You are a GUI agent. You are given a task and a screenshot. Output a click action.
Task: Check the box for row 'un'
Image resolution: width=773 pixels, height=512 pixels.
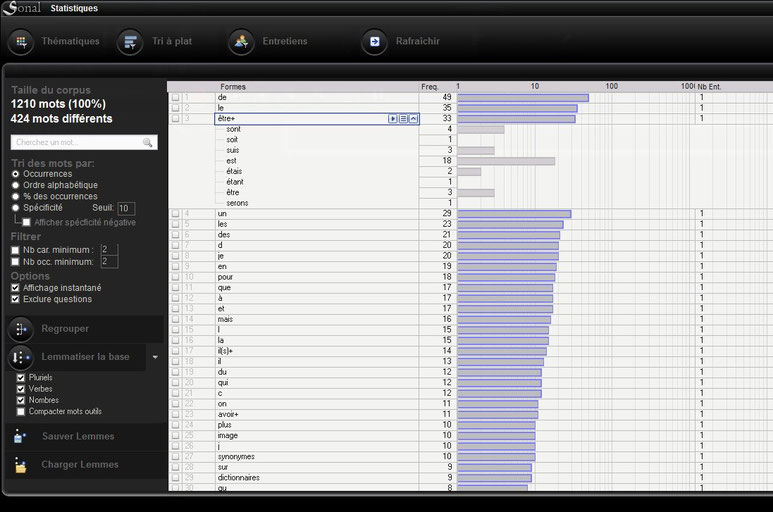tap(175, 214)
